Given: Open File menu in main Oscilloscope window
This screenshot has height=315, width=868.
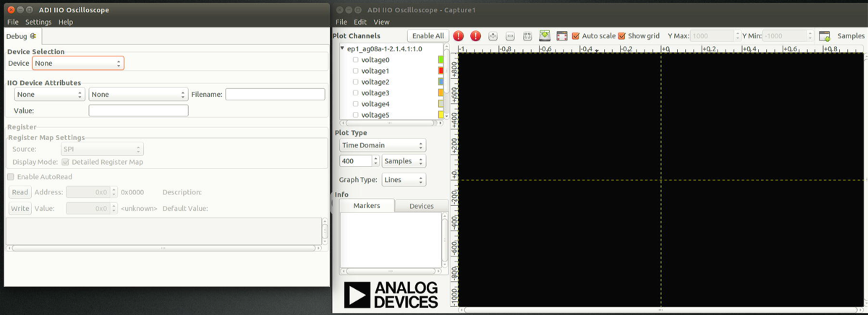Looking at the screenshot, I should [12, 22].
